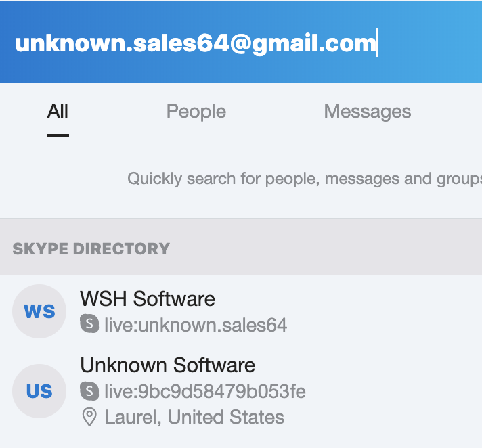Click the US avatar circle
Image resolution: width=482 pixels, height=448 pixels.
[x=39, y=391]
